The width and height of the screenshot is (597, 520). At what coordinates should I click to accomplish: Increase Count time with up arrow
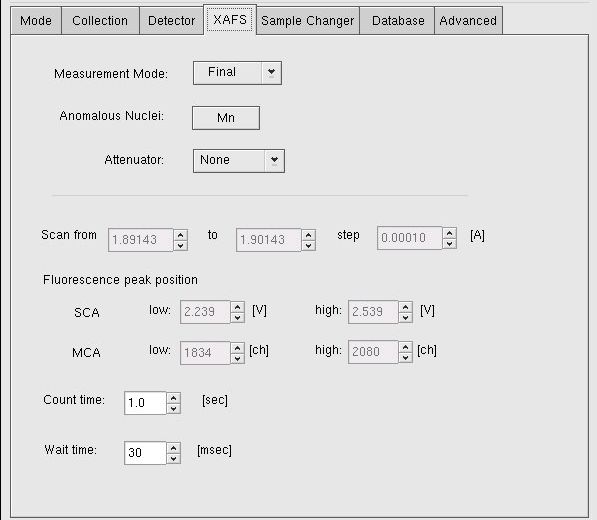coord(174,398)
